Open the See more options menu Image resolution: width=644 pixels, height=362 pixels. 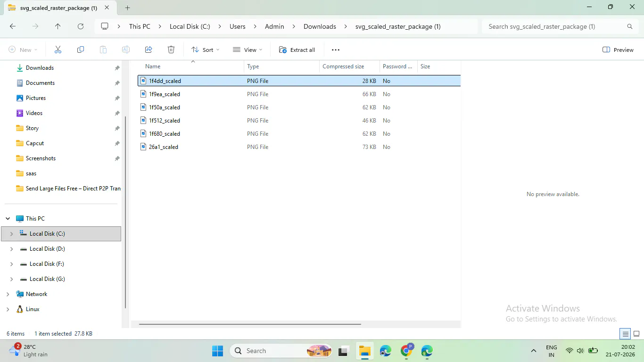[336, 49]
